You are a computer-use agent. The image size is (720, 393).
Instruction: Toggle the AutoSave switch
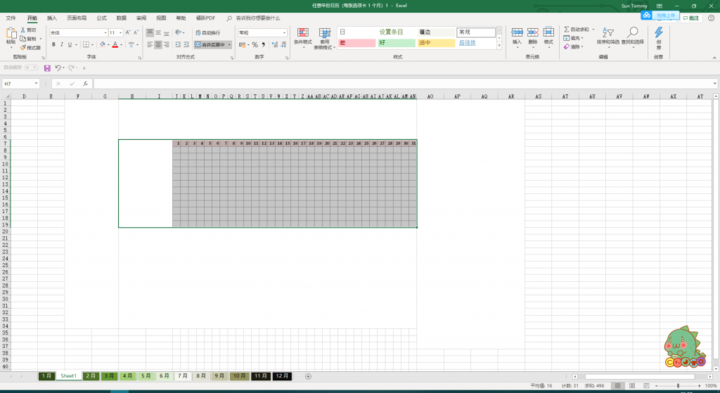31,67
